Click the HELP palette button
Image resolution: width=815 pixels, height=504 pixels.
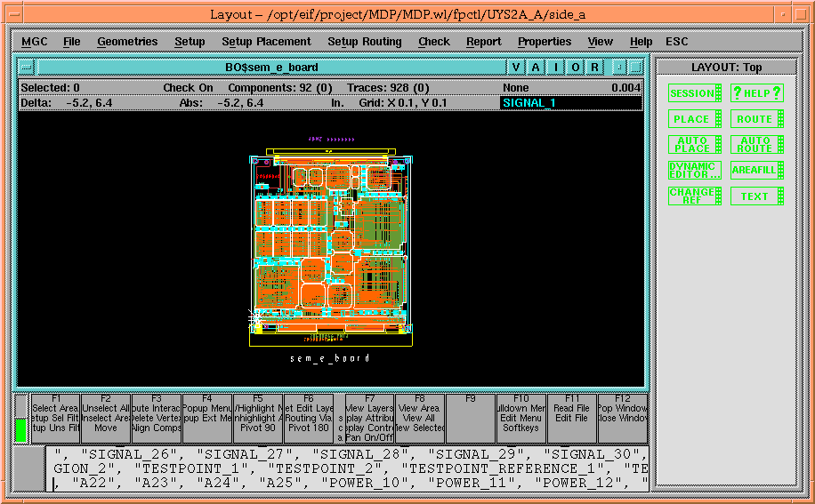click(756, 93)
